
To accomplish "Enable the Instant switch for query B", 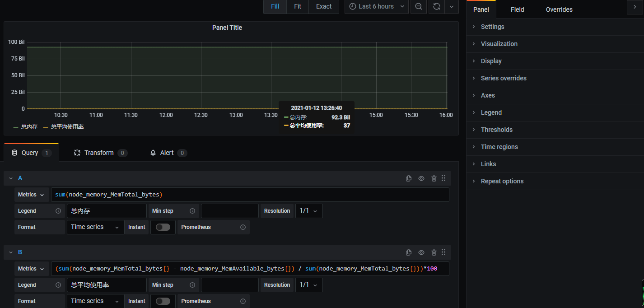I will click(x=163, y=301).
